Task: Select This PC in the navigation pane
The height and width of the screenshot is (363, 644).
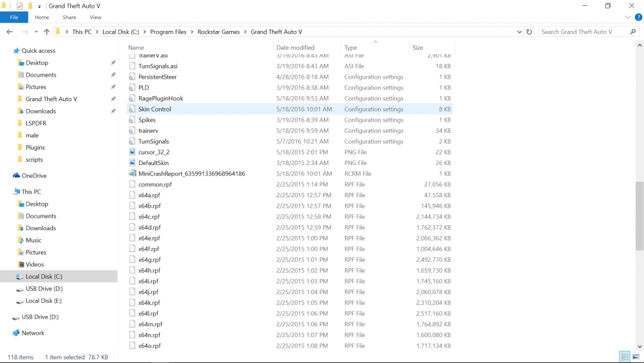Action: tap(31, 191)
